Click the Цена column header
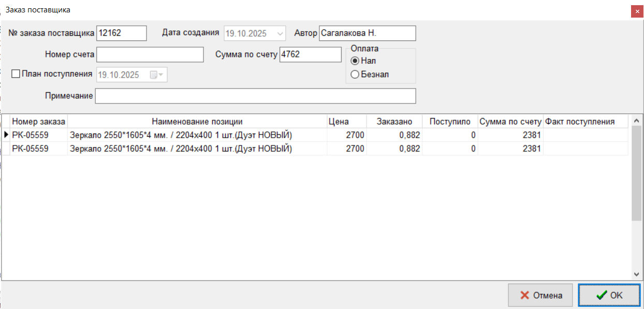 (339, 122)
